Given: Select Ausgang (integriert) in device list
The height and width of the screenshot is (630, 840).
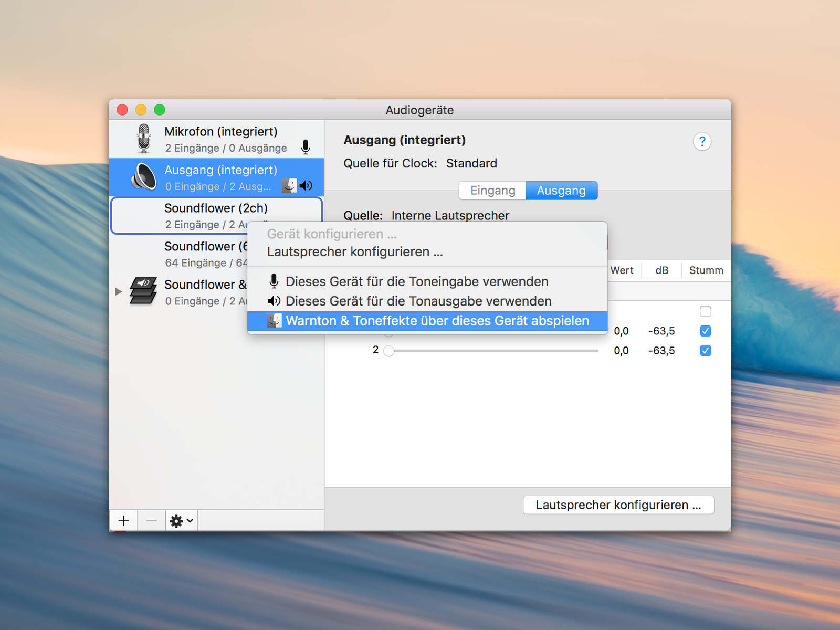Looking at the screenshot, I should [x=216, y=177].
